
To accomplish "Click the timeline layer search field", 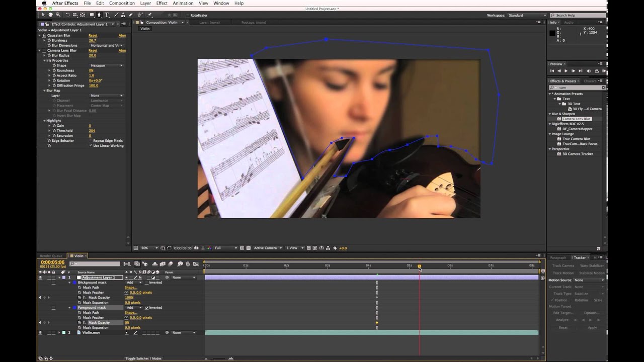I will pyautogui.click(x=95, y=264).
